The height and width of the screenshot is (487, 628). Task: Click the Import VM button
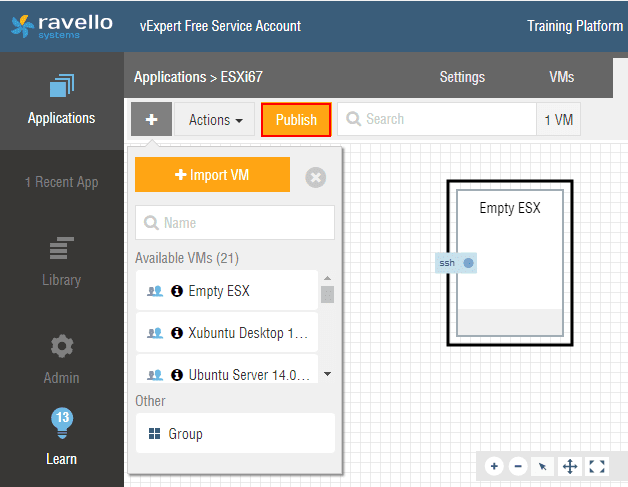pos(212,175)
